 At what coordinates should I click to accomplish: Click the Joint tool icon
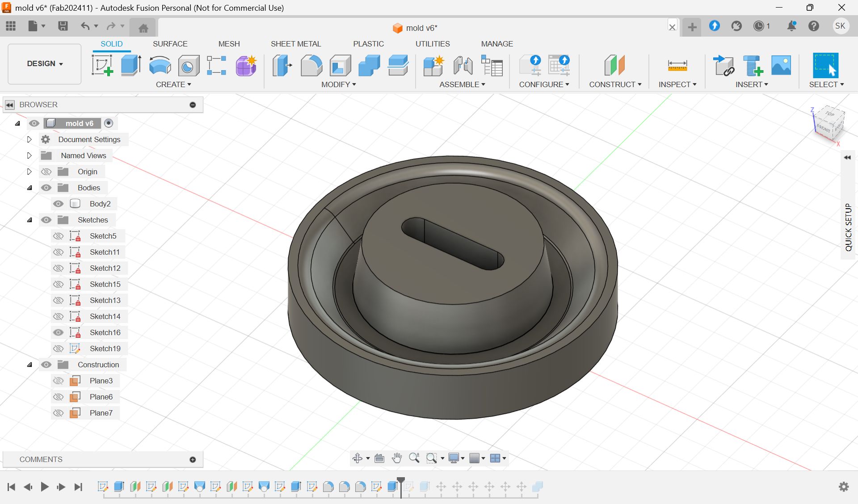pos(463,65)
